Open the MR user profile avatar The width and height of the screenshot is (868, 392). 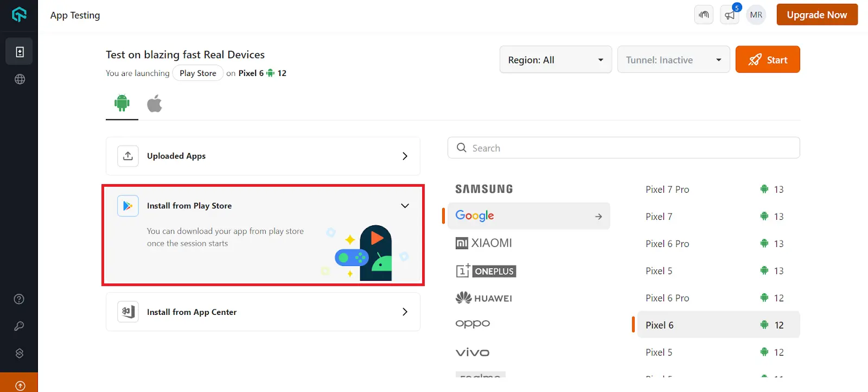756,15
